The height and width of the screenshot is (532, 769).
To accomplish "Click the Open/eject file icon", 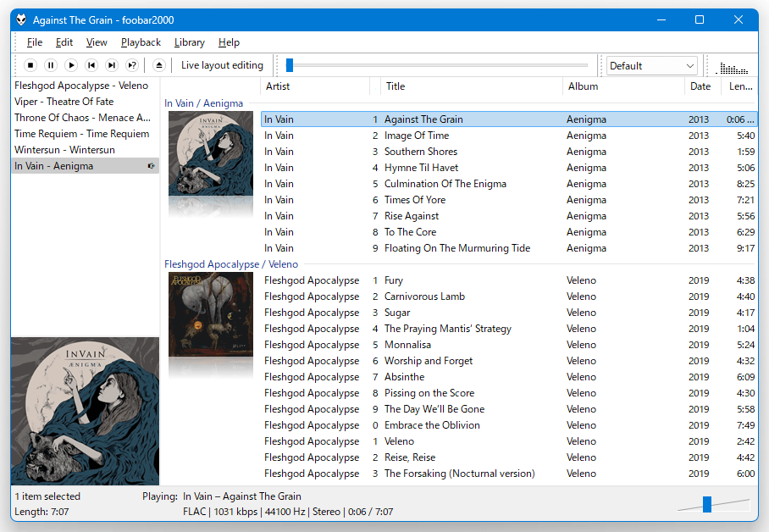I will click(159, 65).
